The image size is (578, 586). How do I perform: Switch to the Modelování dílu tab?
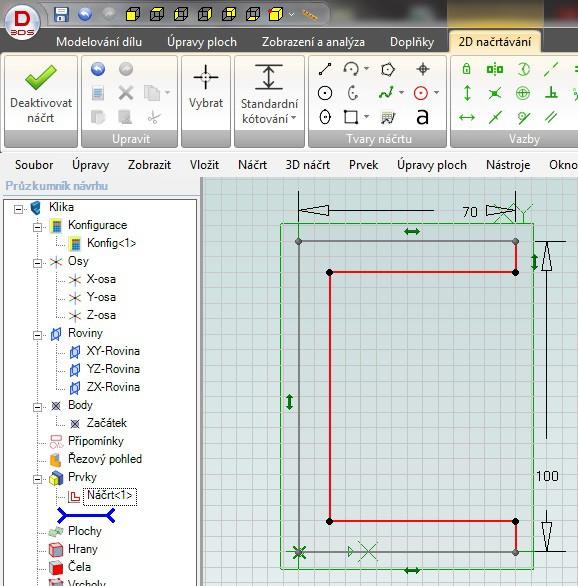point(99,41)
